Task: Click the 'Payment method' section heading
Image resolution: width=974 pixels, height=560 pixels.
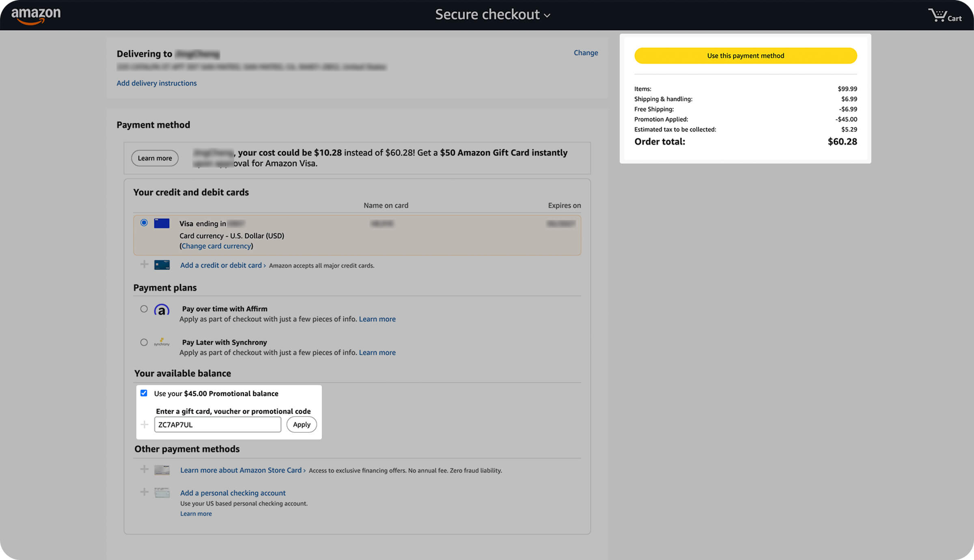Action: coord(153,125)
